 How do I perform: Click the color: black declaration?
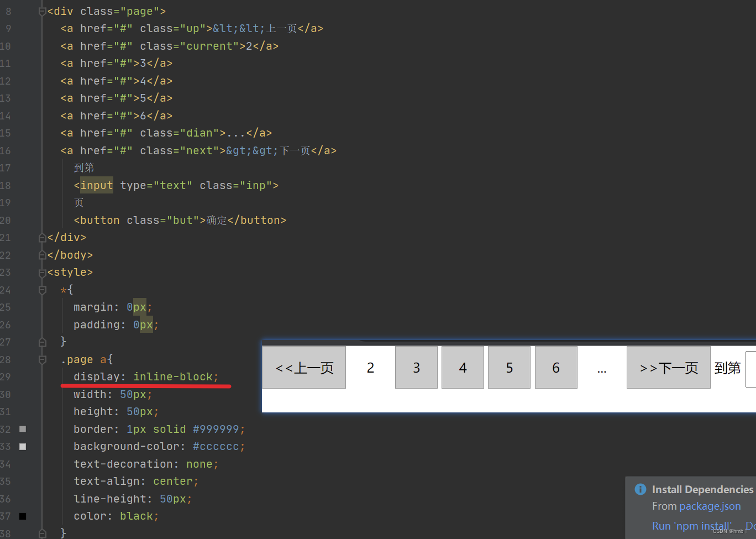pos(116,516)
